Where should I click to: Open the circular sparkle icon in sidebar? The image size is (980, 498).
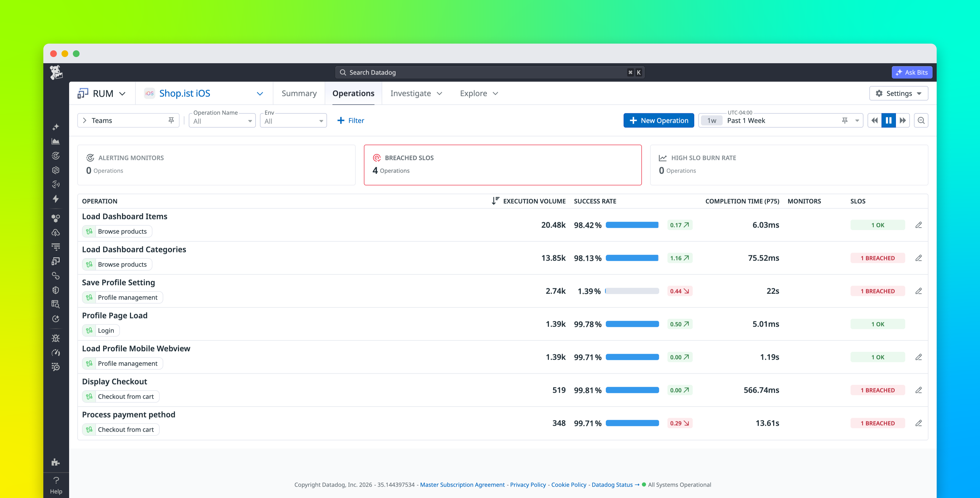[56, 319]
